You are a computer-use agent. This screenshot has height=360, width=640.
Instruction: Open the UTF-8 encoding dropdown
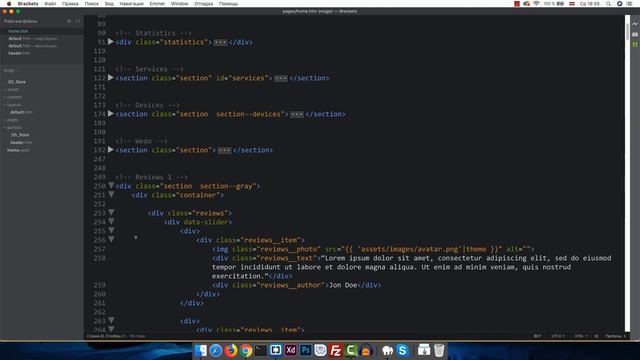(x=558, y=336)
